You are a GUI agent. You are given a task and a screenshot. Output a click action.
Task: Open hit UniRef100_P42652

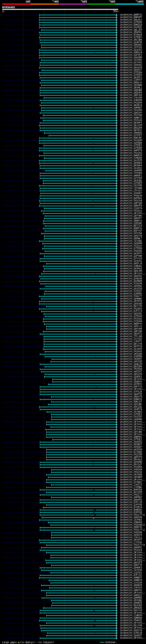pos(131,27)
